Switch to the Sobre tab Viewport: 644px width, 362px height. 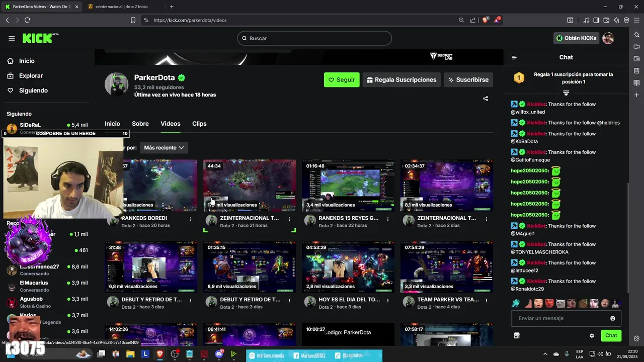coord(140,124)
